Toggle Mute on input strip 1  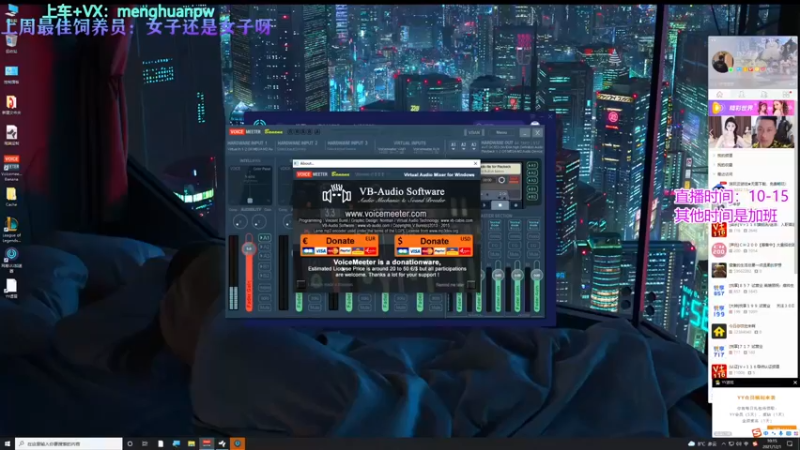tap(264, 307)
